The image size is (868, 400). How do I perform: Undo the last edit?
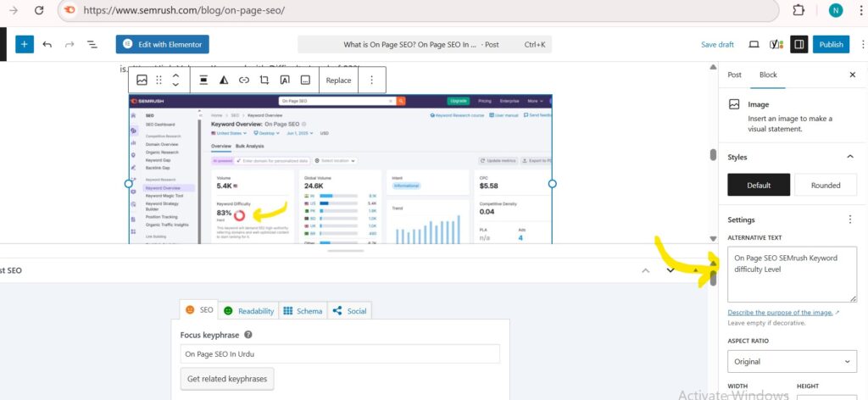pyautogui.click(x=47, y=44)
